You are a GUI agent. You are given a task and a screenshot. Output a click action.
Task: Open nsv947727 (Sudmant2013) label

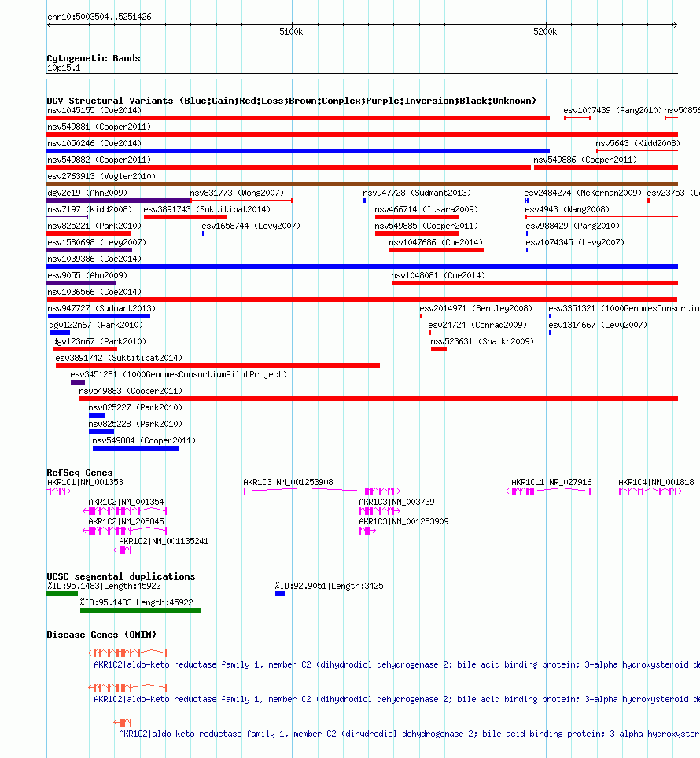[101, 308]
